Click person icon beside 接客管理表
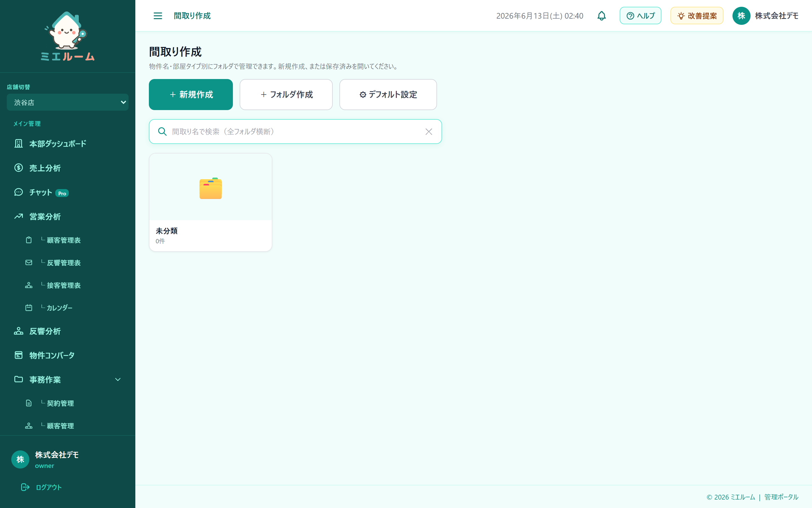 point(29,285)
